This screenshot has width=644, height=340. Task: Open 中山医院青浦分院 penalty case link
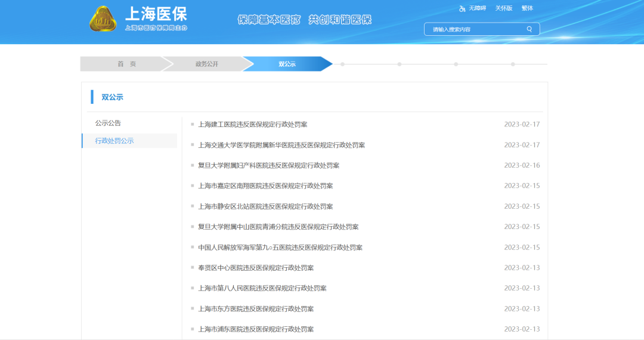click(278, 227)
